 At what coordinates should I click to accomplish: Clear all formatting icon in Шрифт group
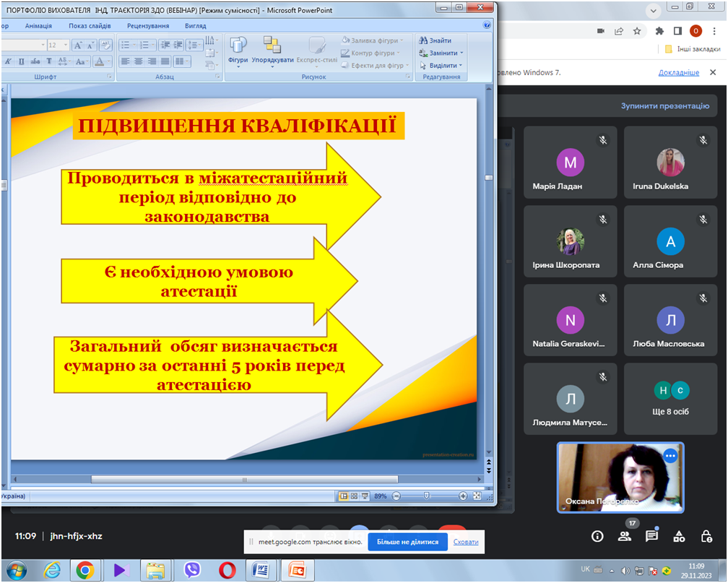(x=105, y=45)
